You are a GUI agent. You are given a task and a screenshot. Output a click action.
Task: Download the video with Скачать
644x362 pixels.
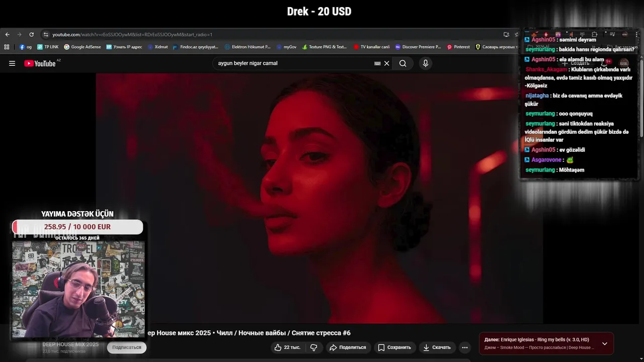(x=437, y=347)
